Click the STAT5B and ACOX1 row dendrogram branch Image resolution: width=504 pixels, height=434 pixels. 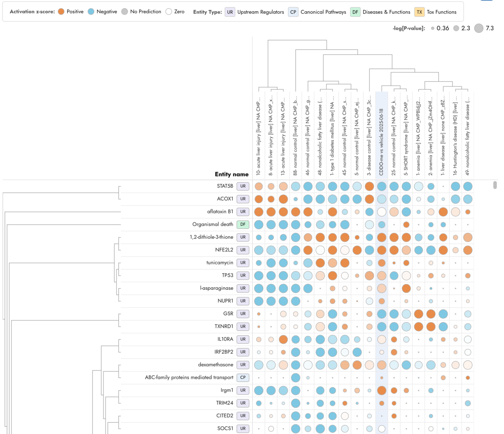[x=119, y=192]
